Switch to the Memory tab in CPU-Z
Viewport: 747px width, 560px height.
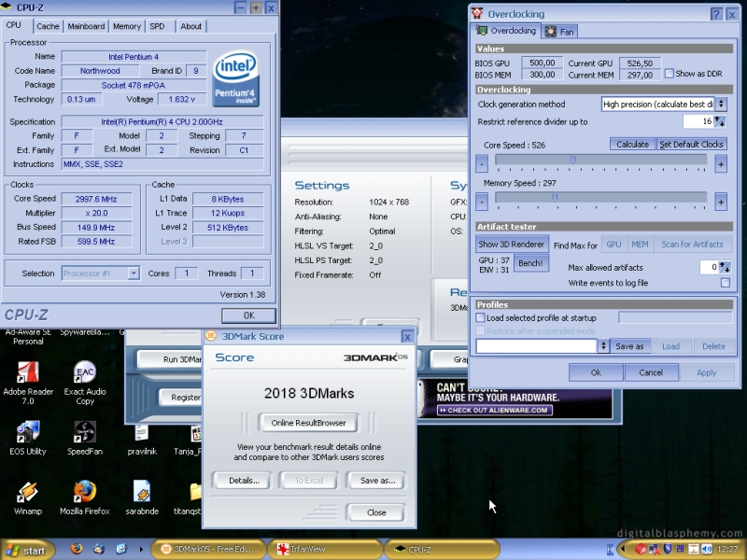(x=127, y=26)
